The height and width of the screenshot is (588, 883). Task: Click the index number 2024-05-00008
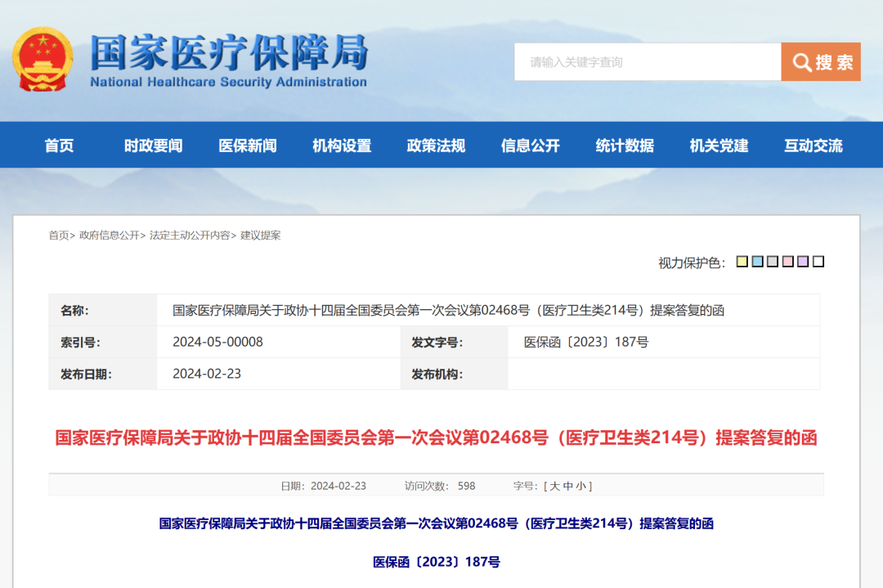tap(217, 342)
